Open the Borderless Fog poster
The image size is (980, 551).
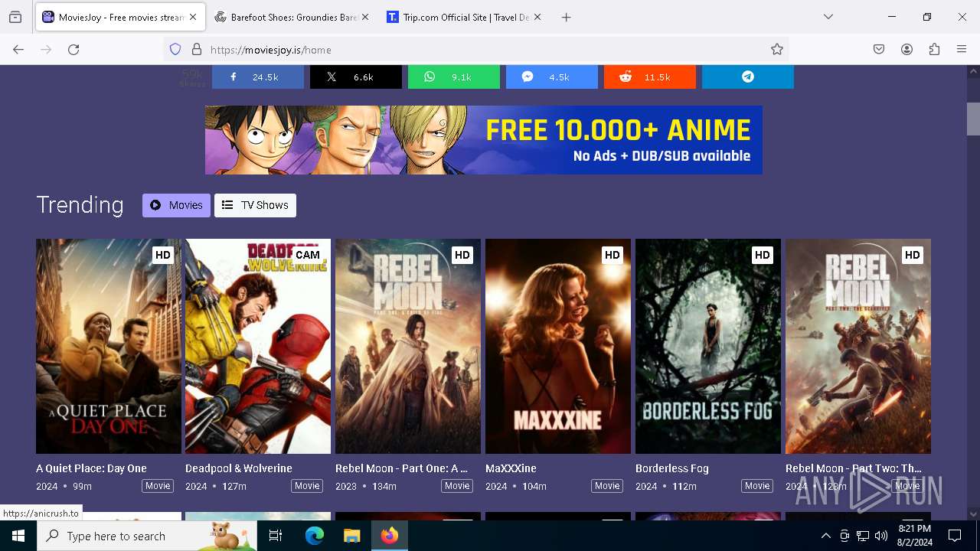point(708,346)
